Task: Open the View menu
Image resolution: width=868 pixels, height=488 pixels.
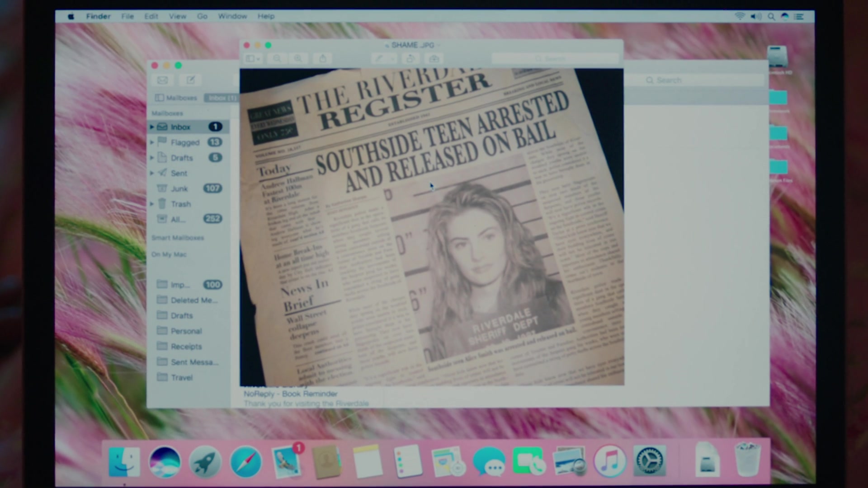Action: [178, 16]
